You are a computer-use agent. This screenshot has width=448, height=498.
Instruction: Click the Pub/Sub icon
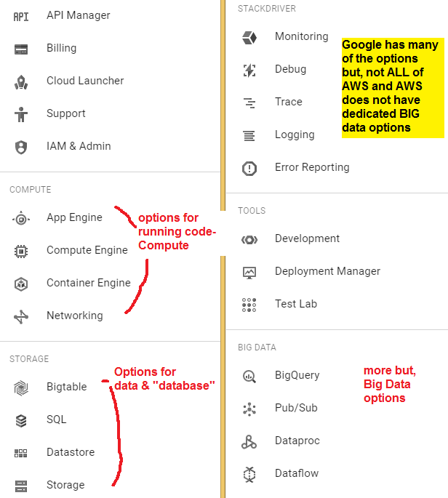[x=249, y=409]
